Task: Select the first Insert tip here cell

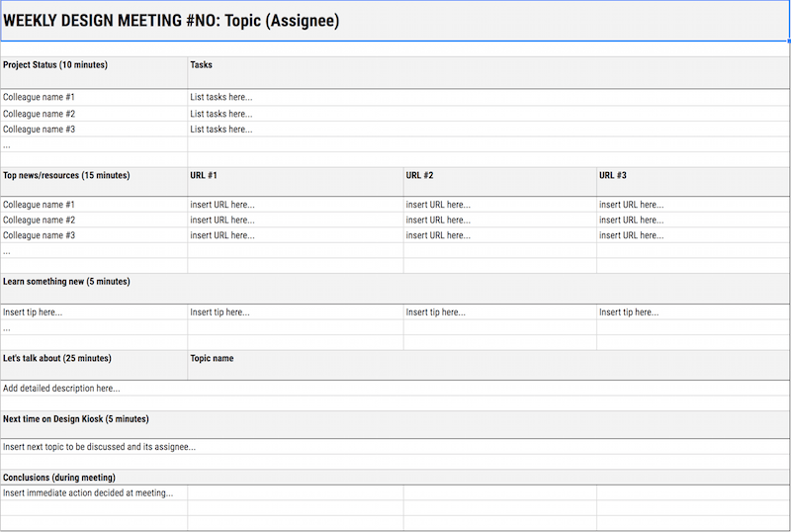Action: pyautogui.click(x=33, y=312)
